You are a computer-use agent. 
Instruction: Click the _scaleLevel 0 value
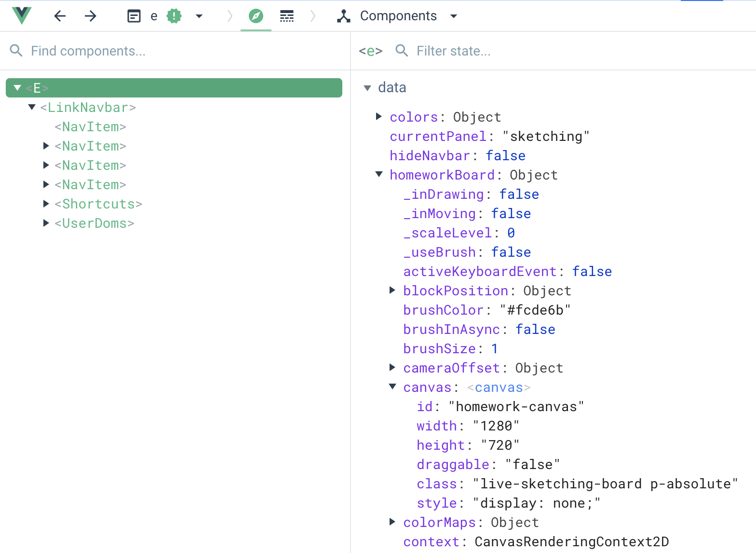tap(511, 233)
